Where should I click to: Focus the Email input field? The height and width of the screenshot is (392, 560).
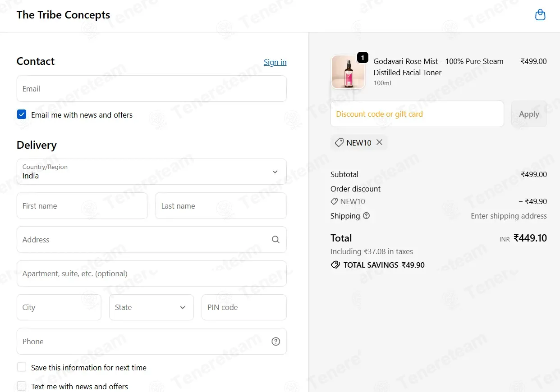pos(151,89)
